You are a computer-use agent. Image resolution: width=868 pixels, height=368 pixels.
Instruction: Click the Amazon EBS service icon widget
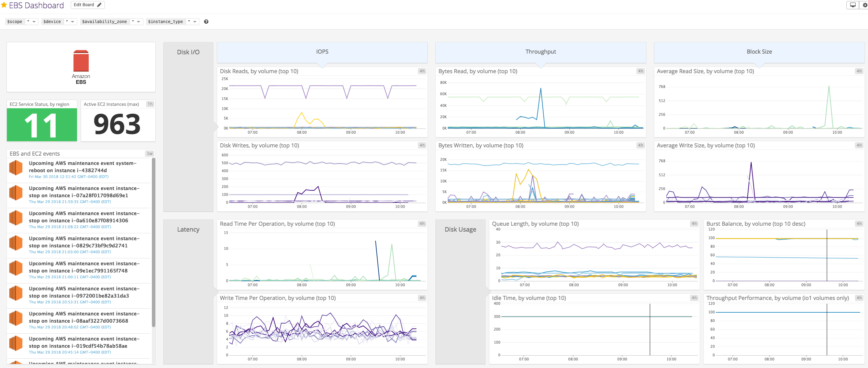point(81,65)
